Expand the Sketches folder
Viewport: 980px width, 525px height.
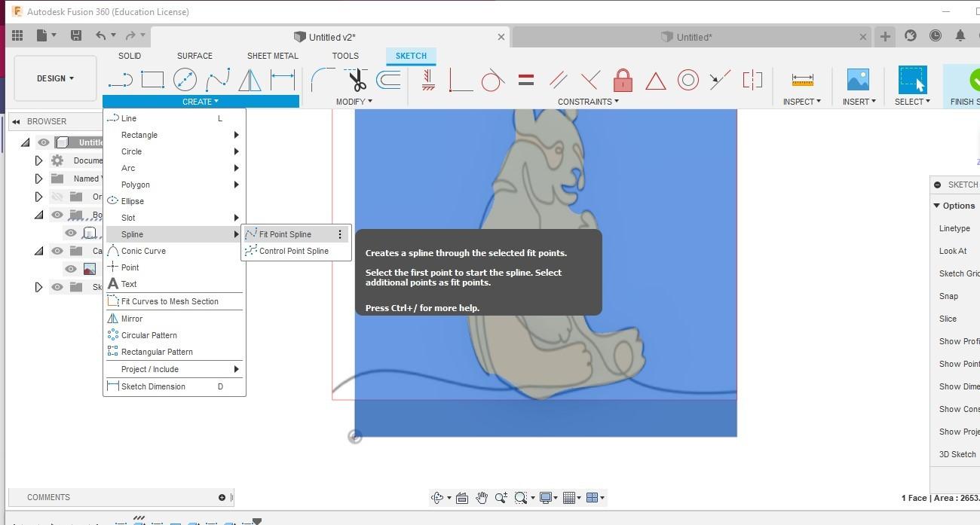(x=39, y=287)
